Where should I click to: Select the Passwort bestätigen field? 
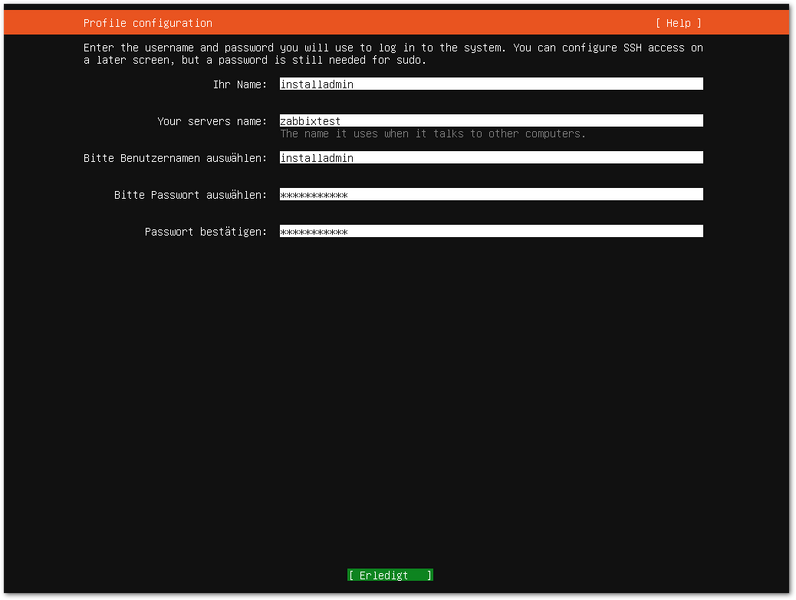[491, 231]
